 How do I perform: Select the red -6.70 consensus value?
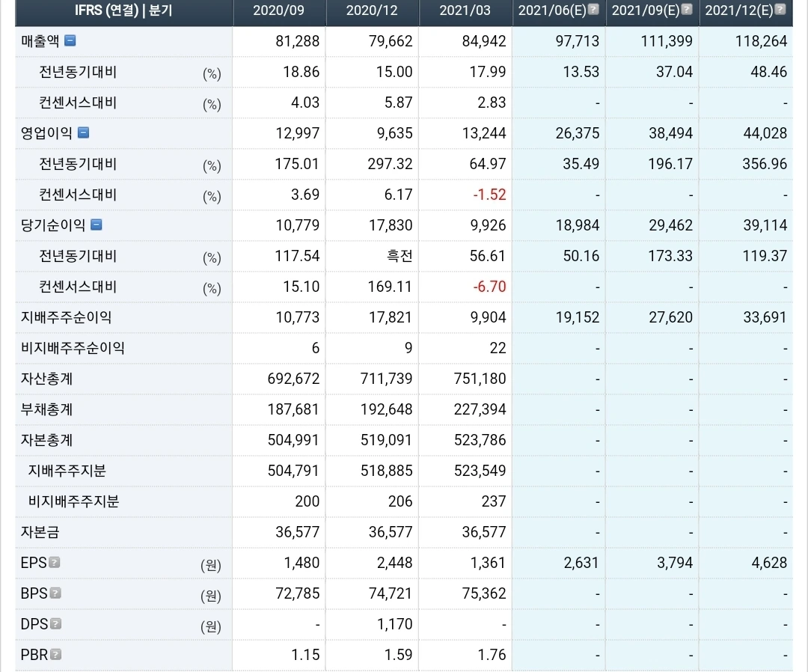[x=489, y=287]
